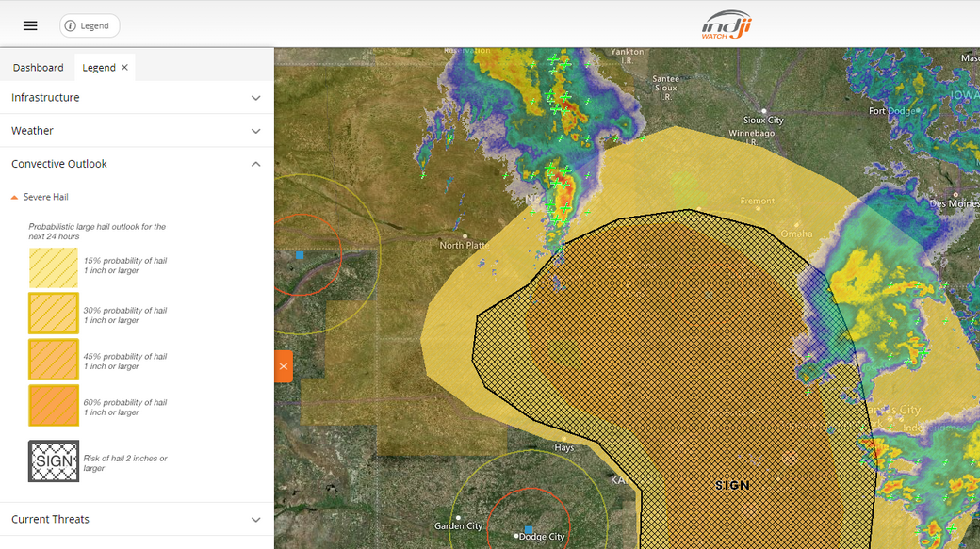Collapse the Convective Outlook section
980x549 pixels.
click(x=255, y=164)
